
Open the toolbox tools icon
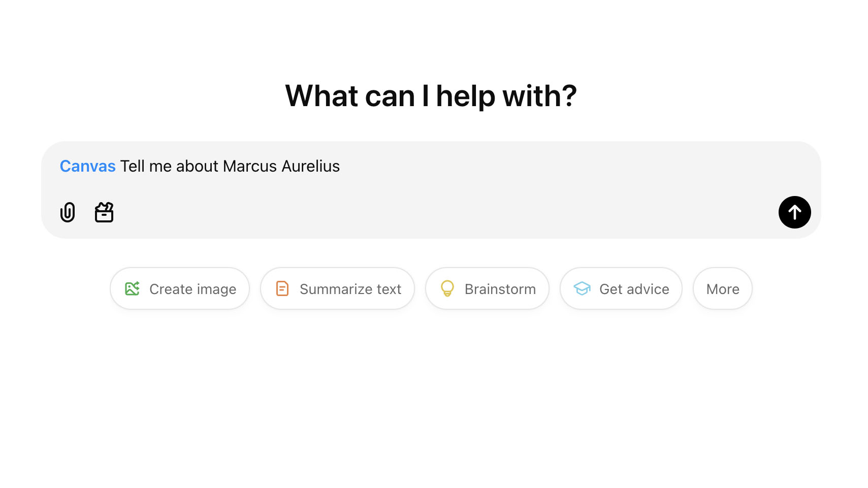point(104,212)
